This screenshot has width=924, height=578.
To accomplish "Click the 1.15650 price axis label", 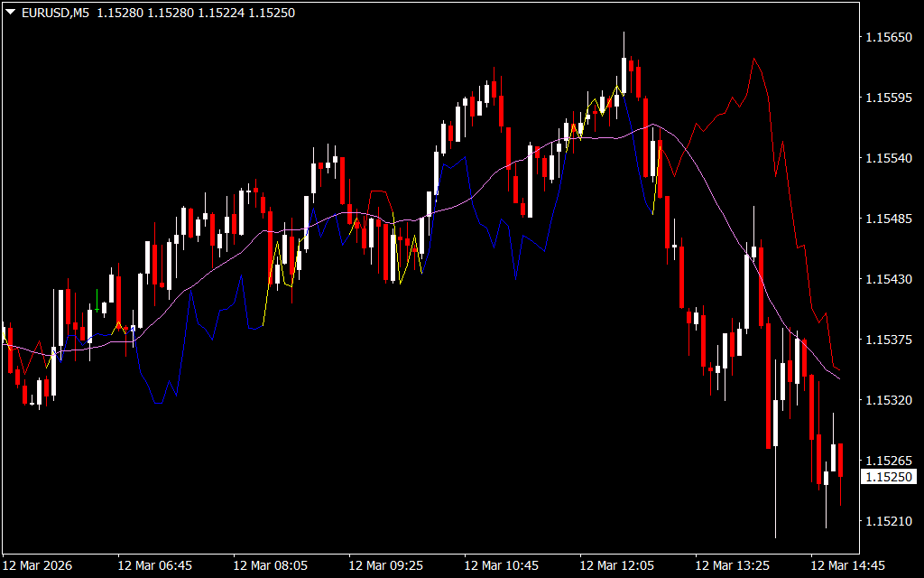I will (889, 37).
